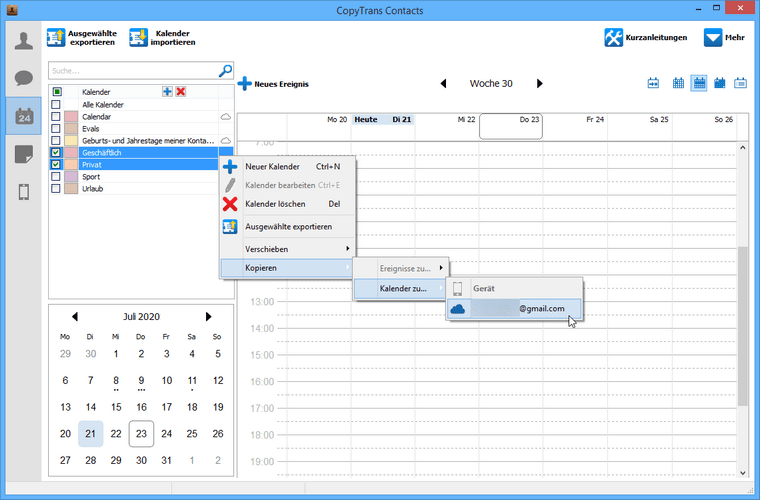760x500 pixels.
Task: Click cloud icon on Calendar row
Action: [x=226, y=117]
